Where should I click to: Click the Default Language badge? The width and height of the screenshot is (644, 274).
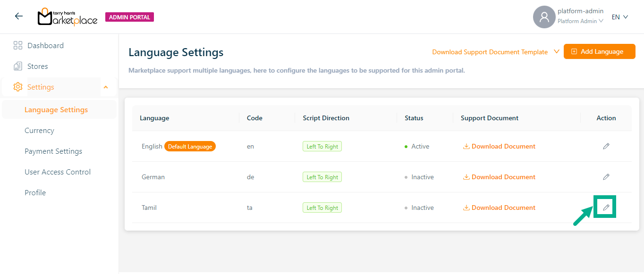tap(190, 147)
